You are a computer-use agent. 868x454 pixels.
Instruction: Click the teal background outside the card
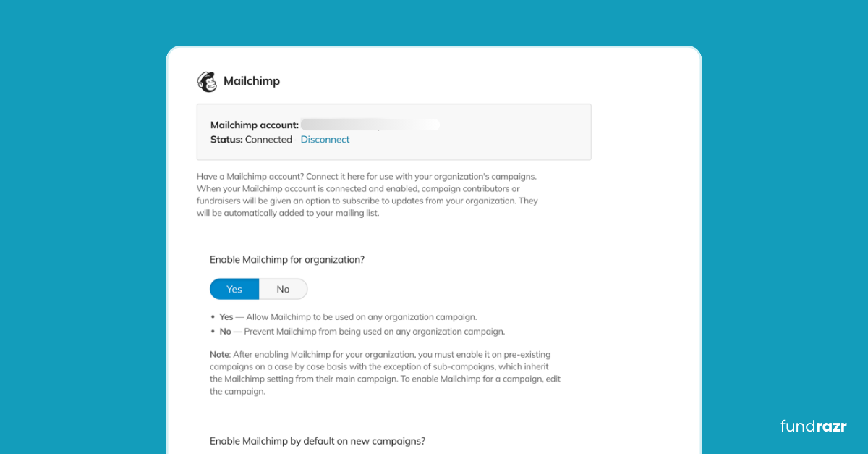pyautogui.click(x=72, y=217)
